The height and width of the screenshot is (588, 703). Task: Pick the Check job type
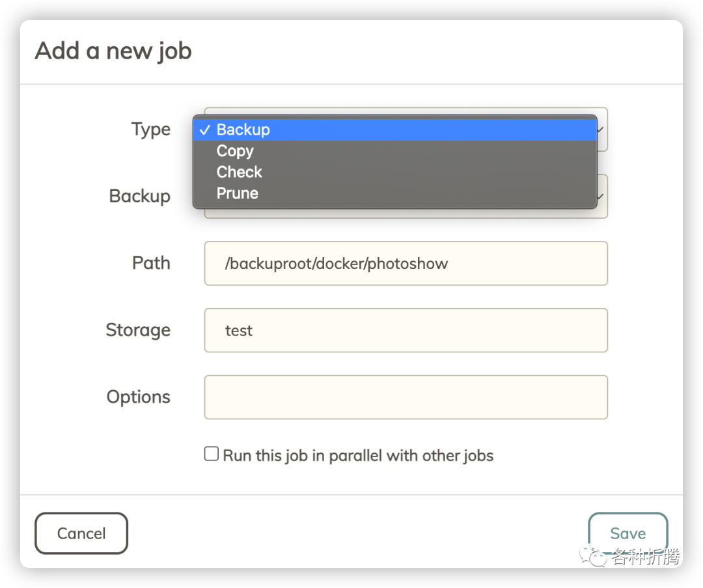(x=239, y=172)
